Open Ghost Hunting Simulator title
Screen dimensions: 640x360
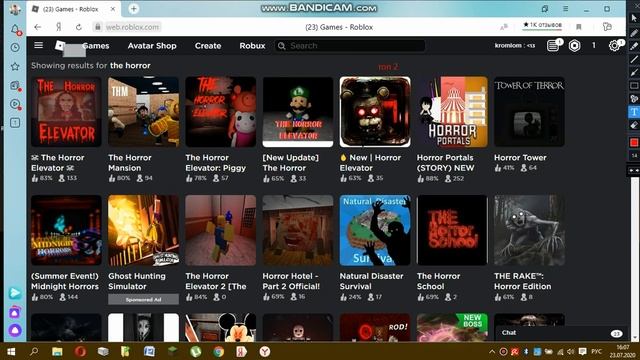pos(137,281)
